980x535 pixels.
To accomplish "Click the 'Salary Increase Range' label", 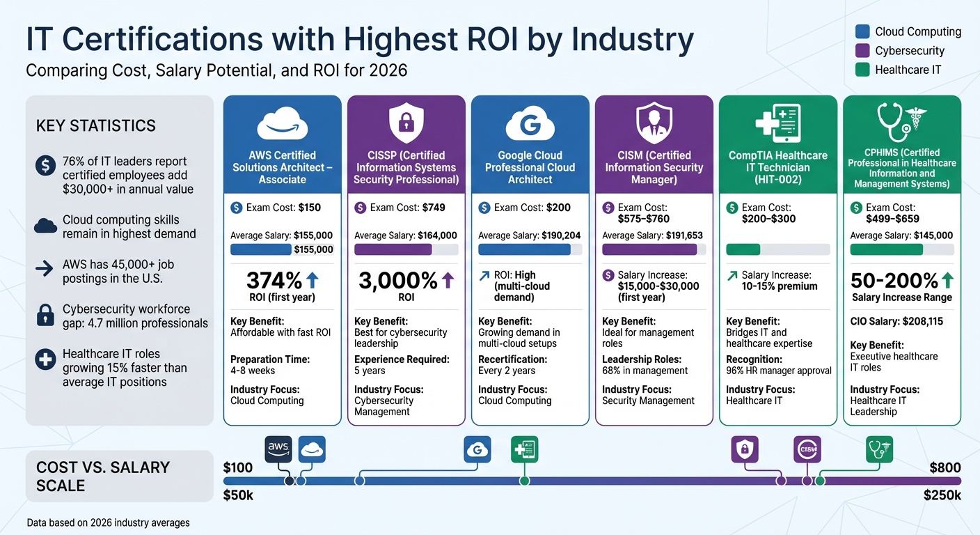I will click(x=902, y=297).
